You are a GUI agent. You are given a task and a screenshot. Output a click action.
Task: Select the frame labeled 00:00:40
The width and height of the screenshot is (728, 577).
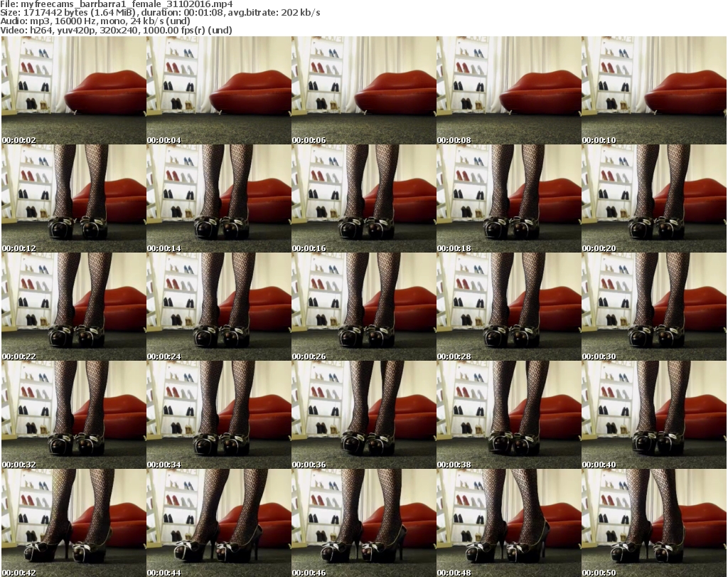point(653,415)
